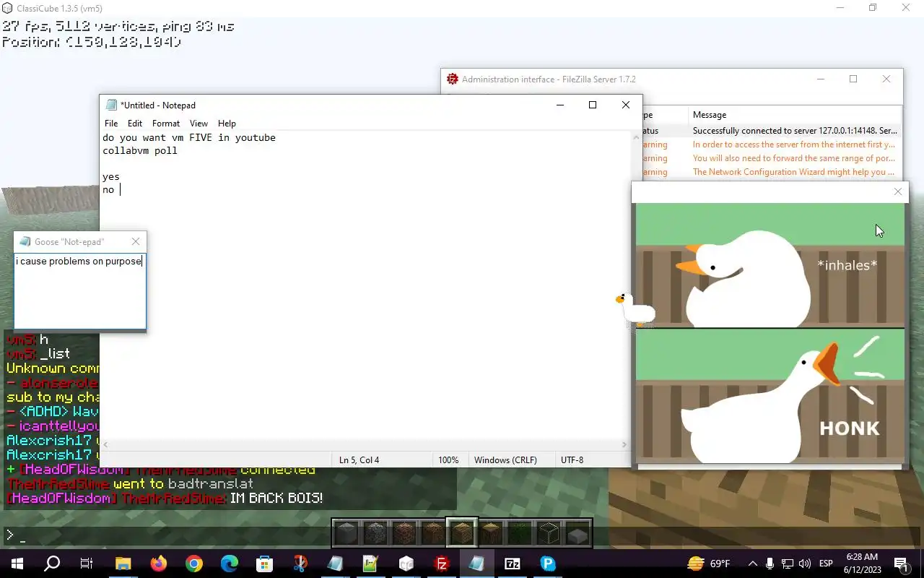Maximize the FileZilla Server window
The image size is (924, 578).
[853, 79]
